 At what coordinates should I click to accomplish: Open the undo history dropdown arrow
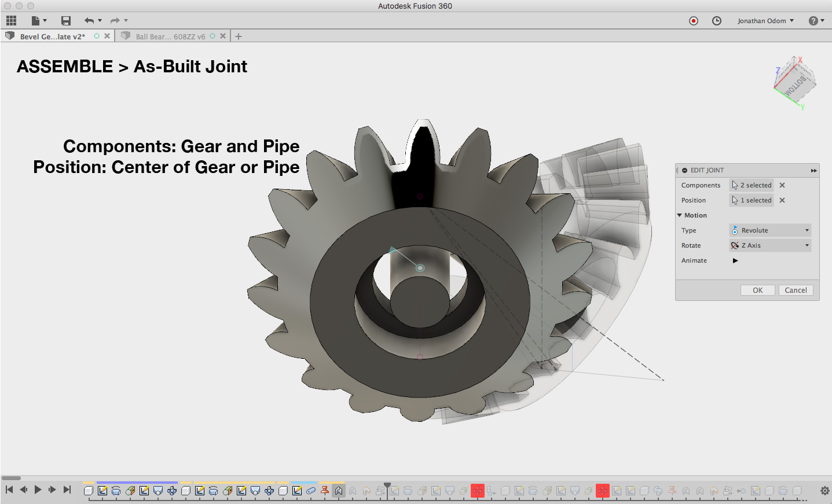(x=100, y=21)
